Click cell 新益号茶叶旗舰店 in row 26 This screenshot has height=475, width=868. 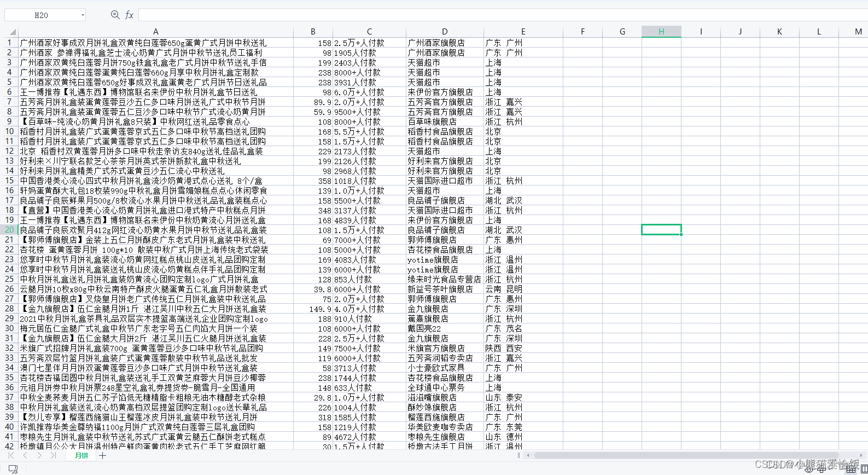445,289
